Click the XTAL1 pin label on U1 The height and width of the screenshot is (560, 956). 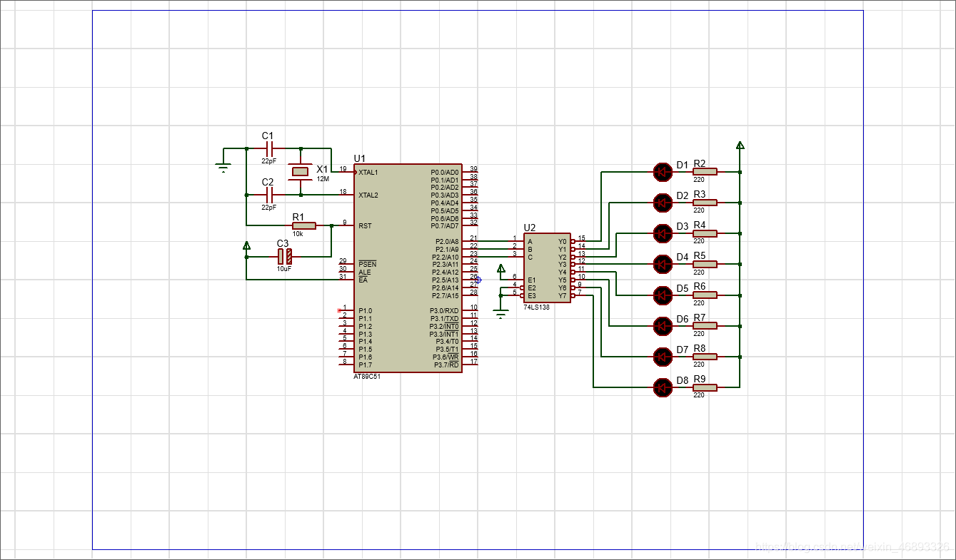point(368,173)
